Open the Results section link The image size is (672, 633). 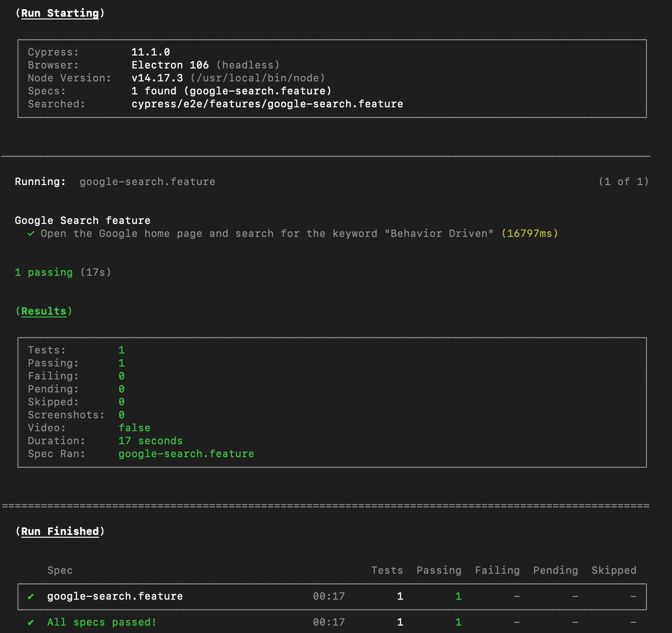44,311
